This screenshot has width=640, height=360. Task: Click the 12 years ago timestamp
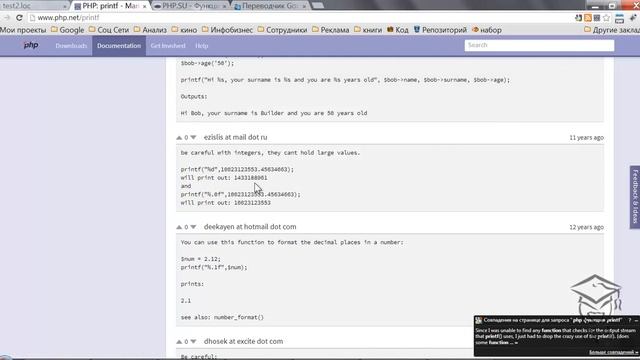point(586,227)
